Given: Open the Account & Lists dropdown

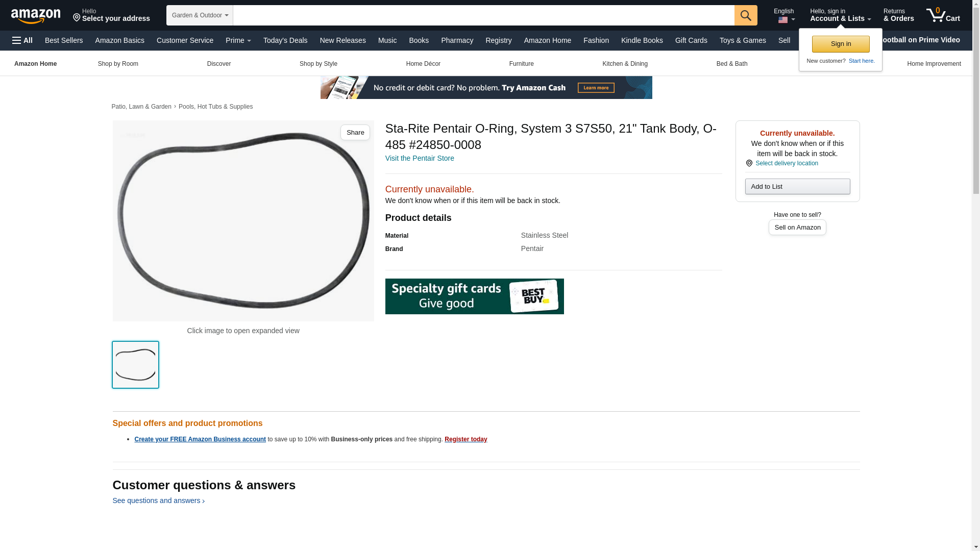Looking at the screenshot, I should [x=840, y=15].
